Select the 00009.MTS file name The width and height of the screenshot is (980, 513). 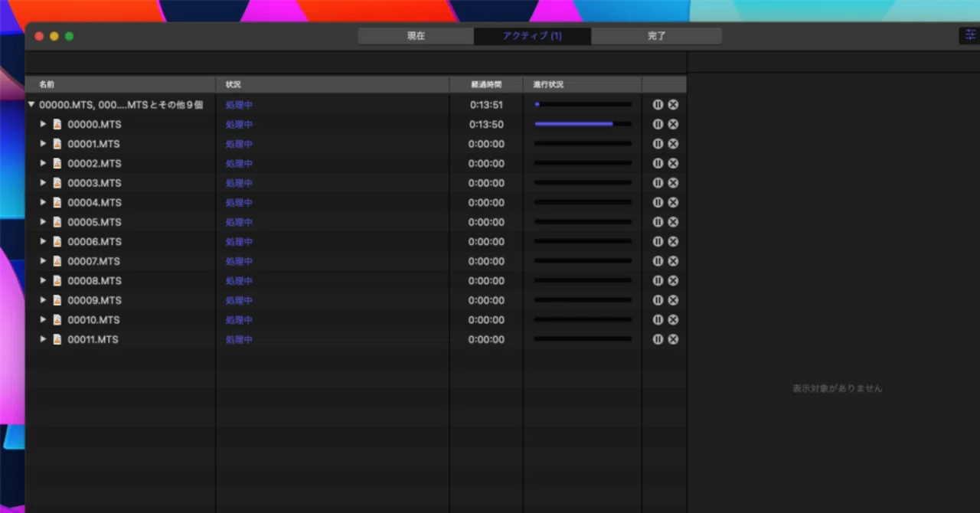(94, 300)
